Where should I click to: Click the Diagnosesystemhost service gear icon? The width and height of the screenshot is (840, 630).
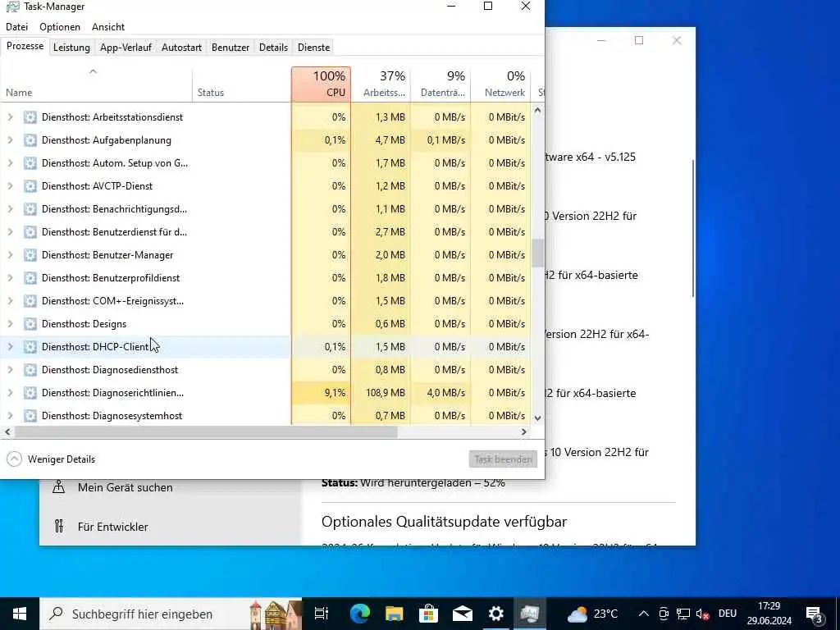coord(30,416)
